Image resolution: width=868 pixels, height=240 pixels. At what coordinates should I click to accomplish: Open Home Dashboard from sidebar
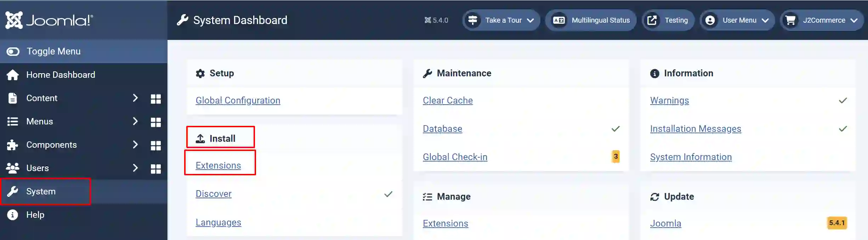click(61, 75)
